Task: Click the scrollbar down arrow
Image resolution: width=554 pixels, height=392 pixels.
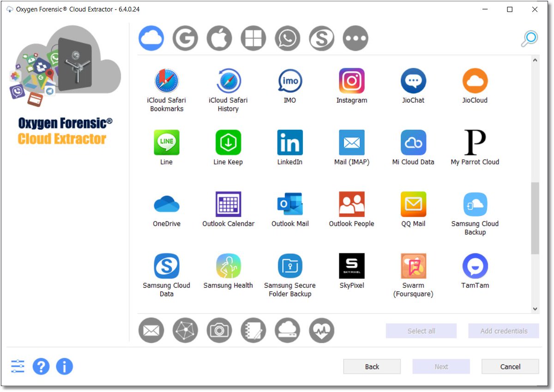Action: 535,309
